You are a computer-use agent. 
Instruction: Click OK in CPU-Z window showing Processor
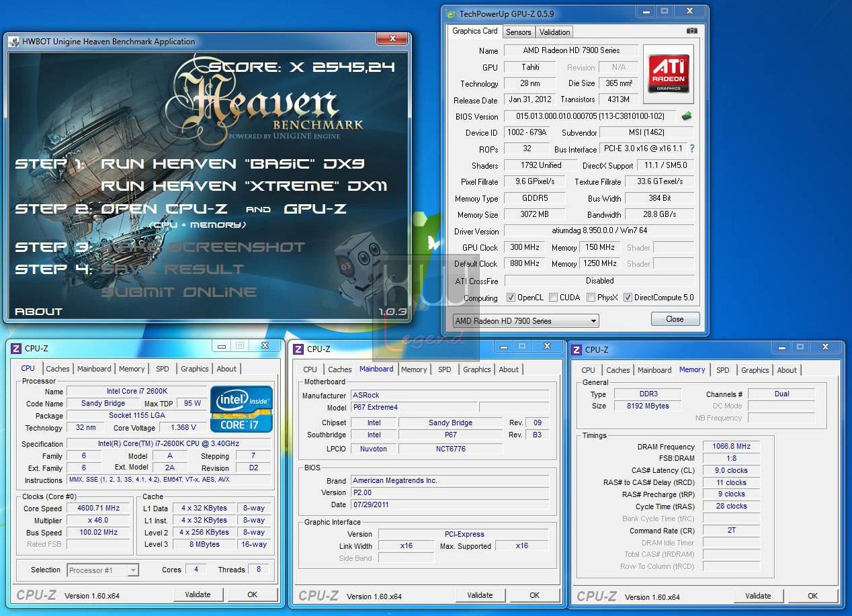(252, 595)
